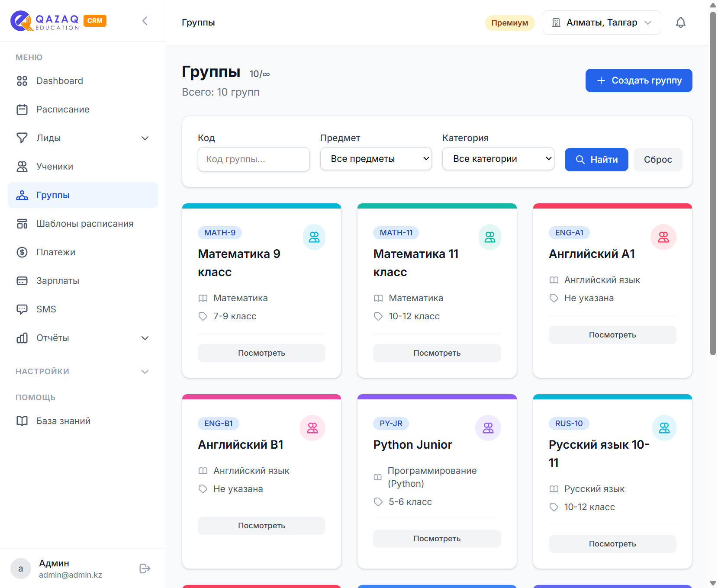Go to Платежи section
Screen dimensions: 718x588
(x=83, y=252)
